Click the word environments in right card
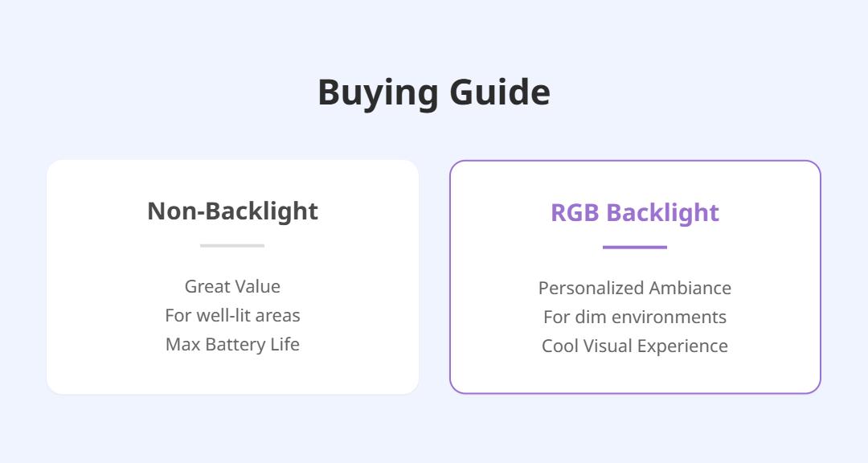This screenshot has width=868, height=463. [x=669, y=318]
